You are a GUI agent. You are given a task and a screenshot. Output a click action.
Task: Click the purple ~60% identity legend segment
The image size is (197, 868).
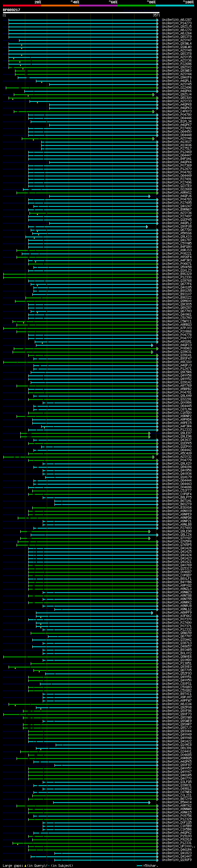tap(99, 6)
